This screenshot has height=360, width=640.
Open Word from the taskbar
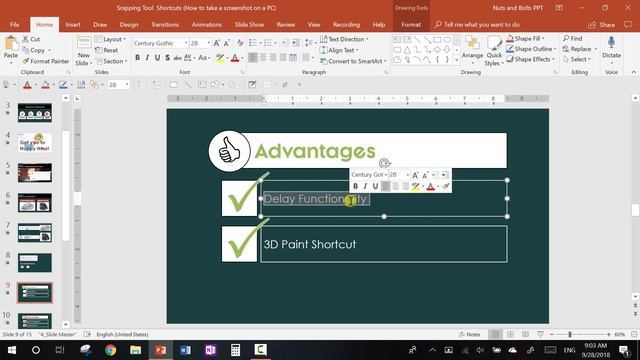pos(185,350)
